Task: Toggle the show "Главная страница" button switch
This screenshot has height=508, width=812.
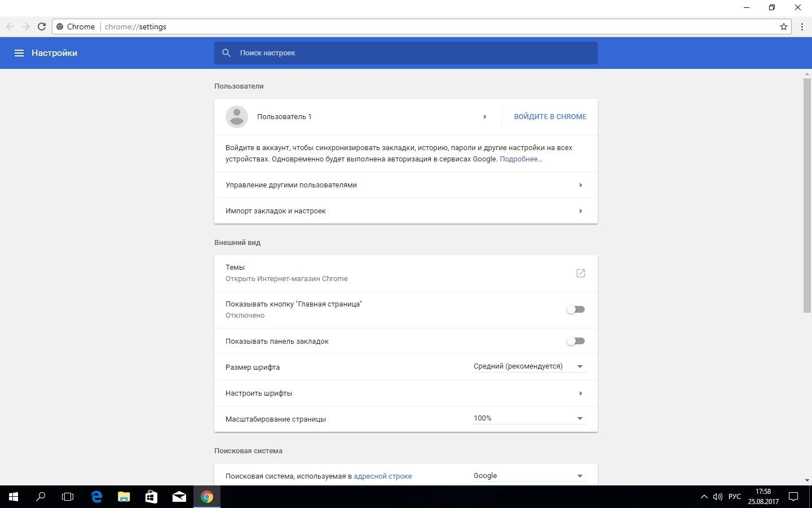Action: (576, 309)
